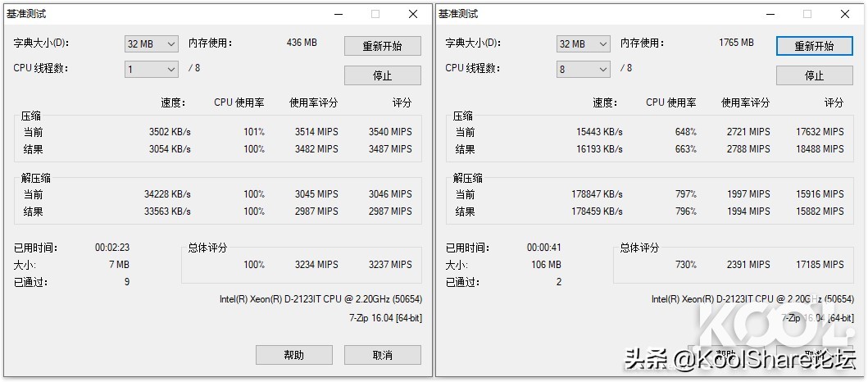Select passes value 2 in right window
The width and height of the screenshot is (868, 382).
click(x=558, y=282)
